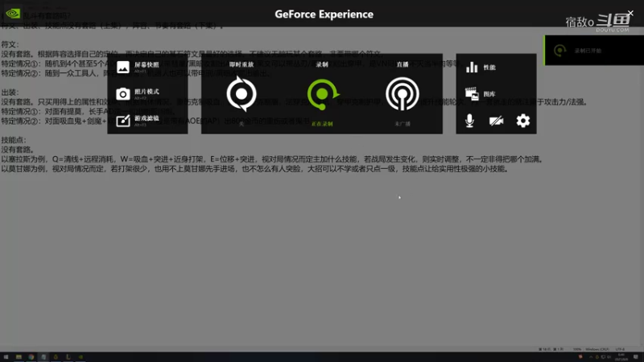Click the text line starting with 出装:

coord(10,93)
